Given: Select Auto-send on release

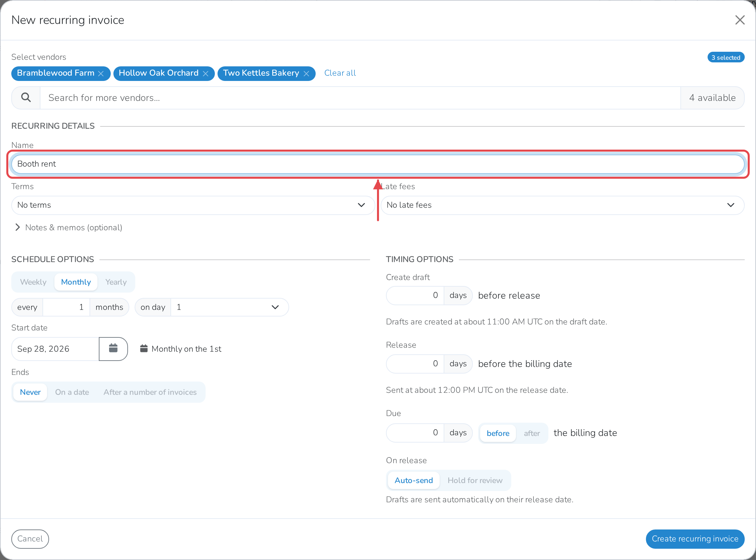Looking at the screenshot, I should coord(413,480).
